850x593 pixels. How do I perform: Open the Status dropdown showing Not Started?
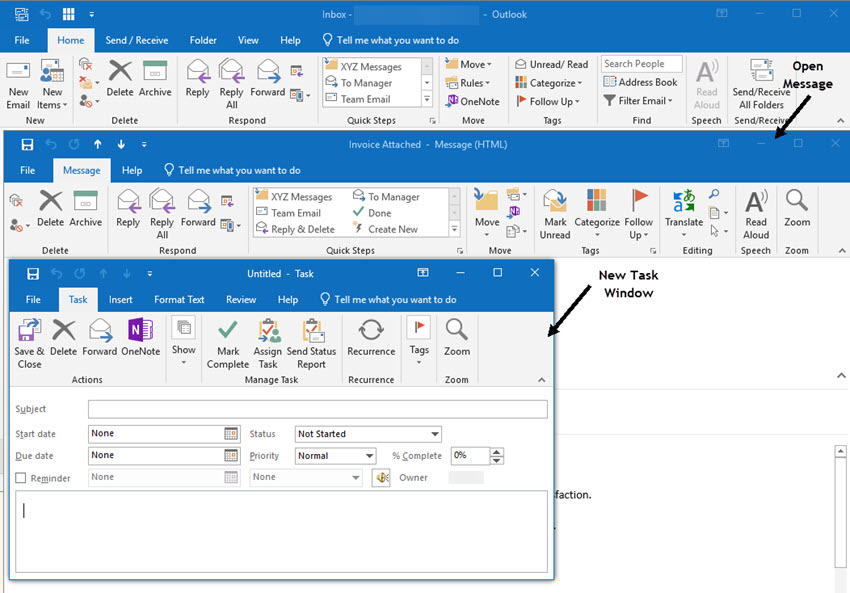pos(435,434)
